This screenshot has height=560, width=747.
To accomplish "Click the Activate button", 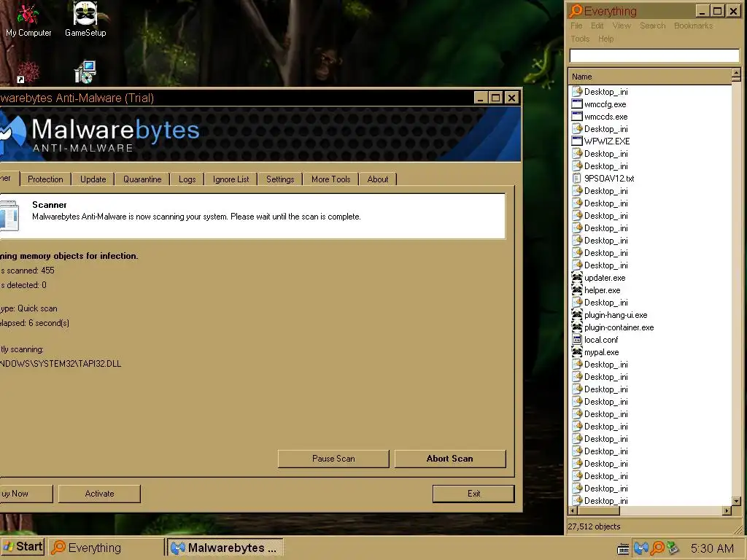I will coord(99,494).
